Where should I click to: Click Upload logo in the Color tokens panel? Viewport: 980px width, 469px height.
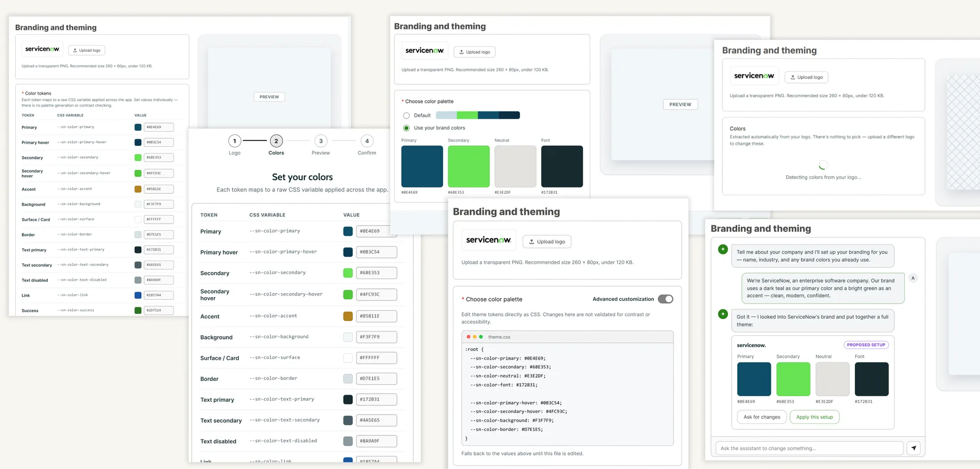[x=87, y=50]
